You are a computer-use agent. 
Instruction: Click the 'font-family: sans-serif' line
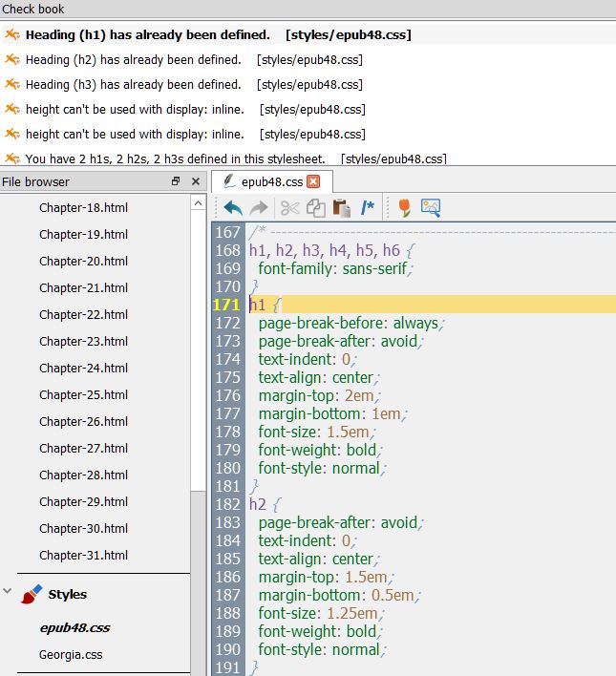coord(335,268)
